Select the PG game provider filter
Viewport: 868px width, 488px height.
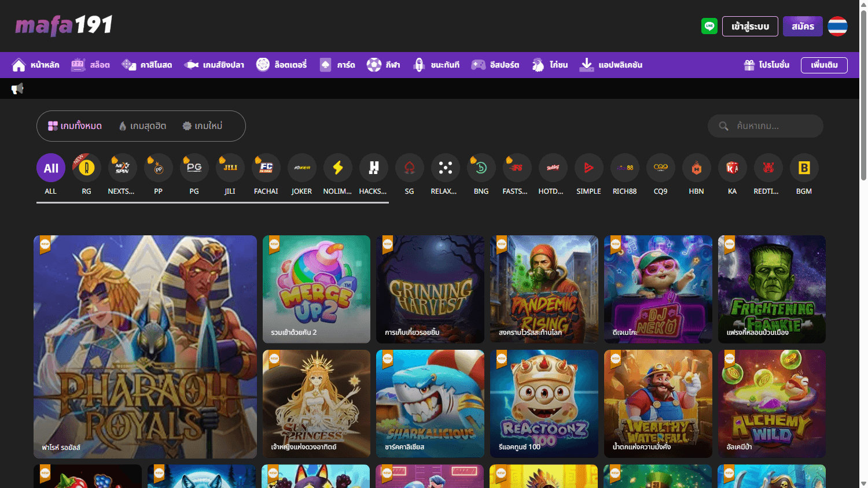194,168
